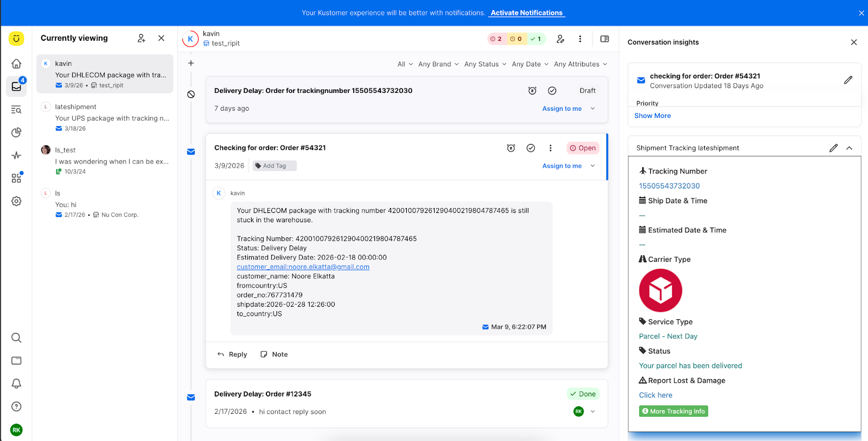Image resolution: width=868 pixels, height=441 pixels.
Task: Click the Add Tag field
Action: click(275, 166)
